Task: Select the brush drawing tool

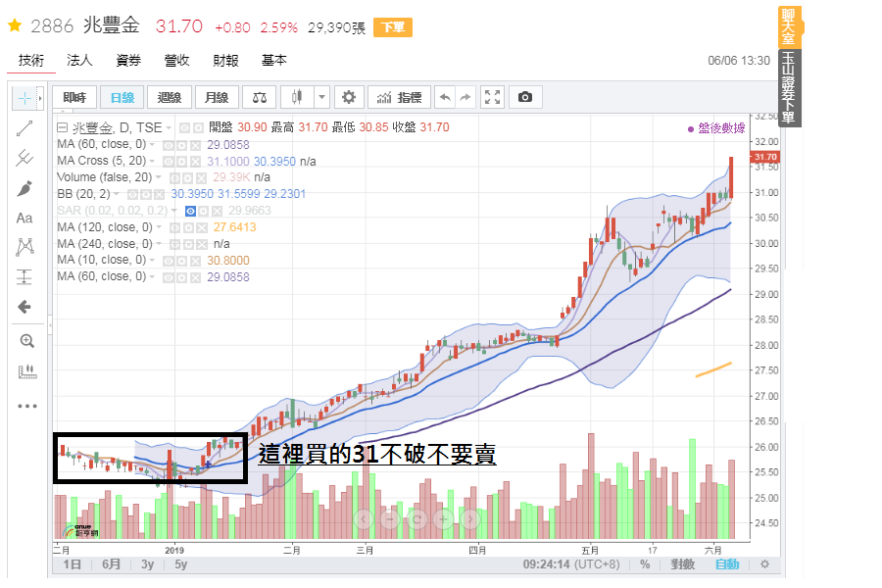Action: 24,188
